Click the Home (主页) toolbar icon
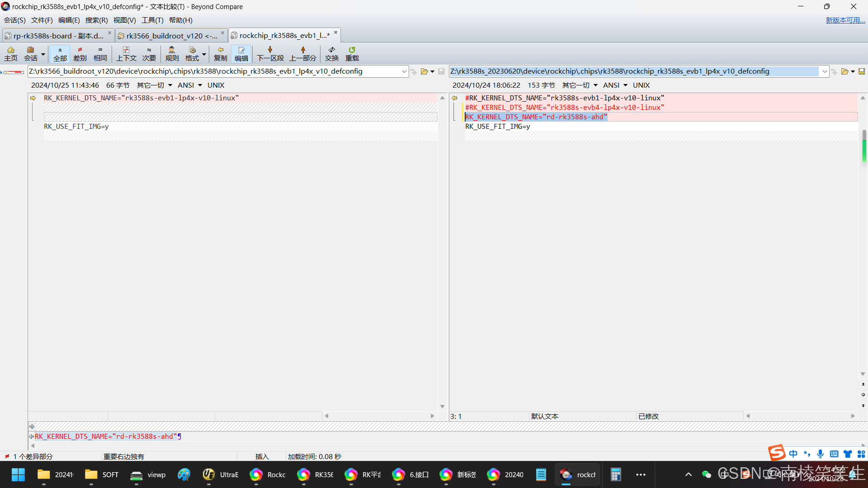The width and height of the screenshot is (868, 488). 10,53
